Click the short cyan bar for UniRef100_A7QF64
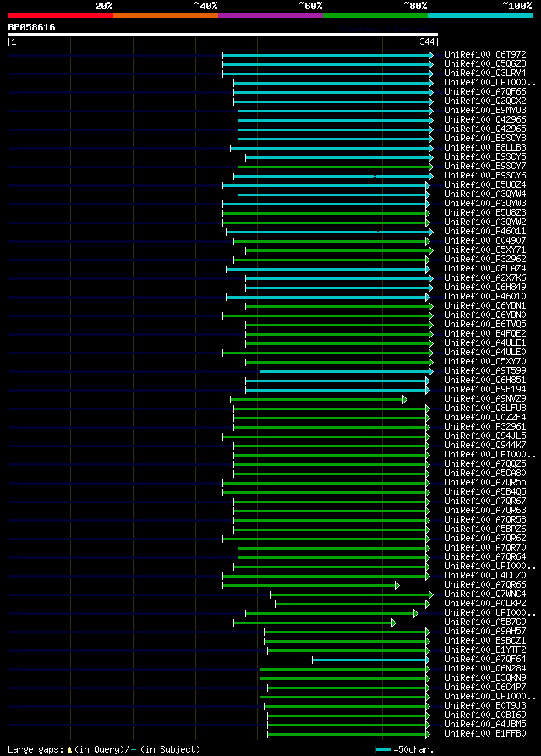Image resolution: width=541 pixels, height=756 pixels. pos(369,660)
